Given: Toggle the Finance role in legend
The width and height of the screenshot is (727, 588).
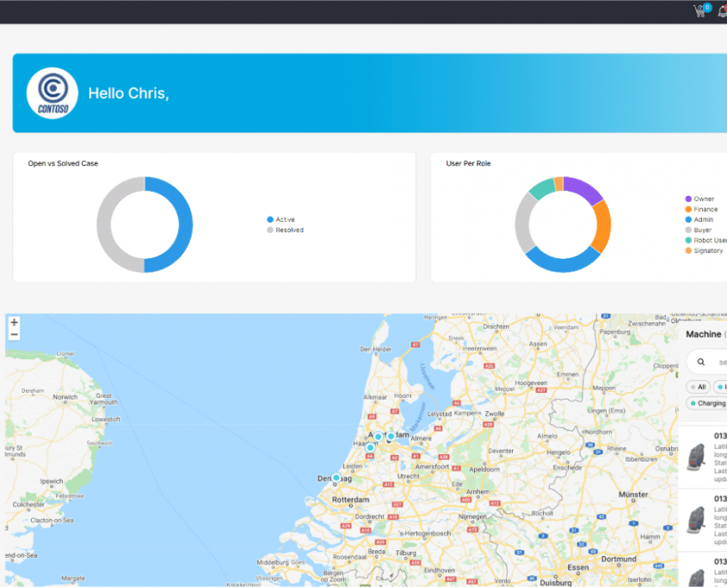Looking at the screenshot, I should click(701, 210).
